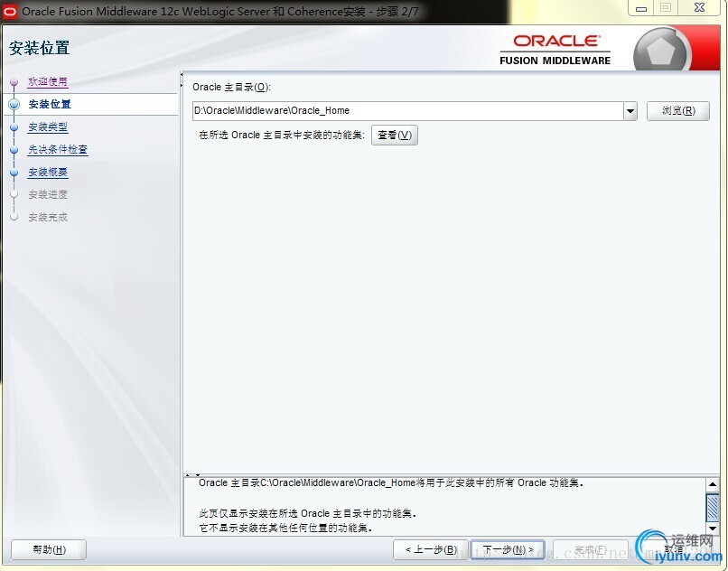Click the gray pentagon emblem in header

tap(661, 51)
